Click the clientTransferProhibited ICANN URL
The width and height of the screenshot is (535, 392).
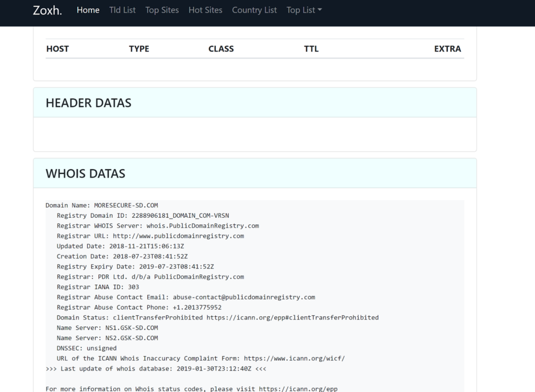pos(292,317)
